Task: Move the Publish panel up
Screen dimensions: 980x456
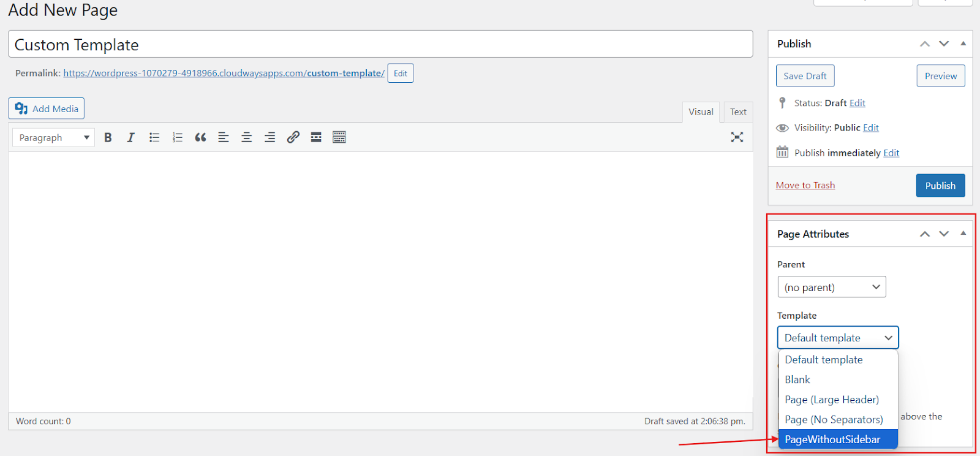Action: pos(925,44)
